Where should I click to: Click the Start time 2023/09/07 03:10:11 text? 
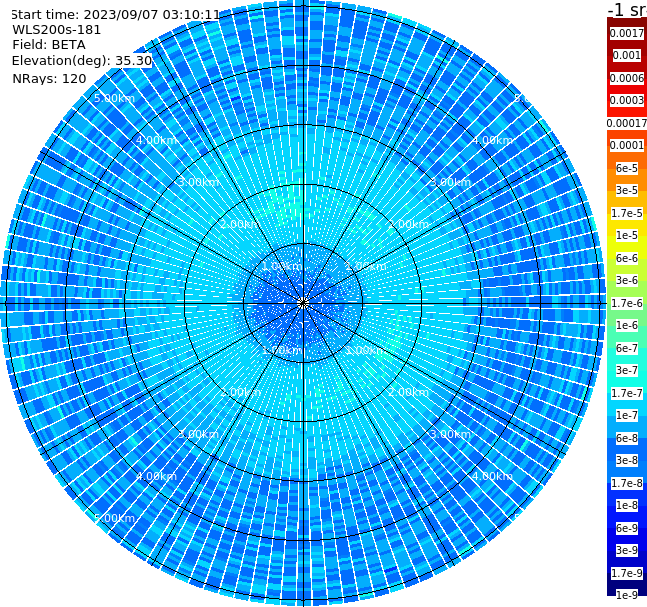pyautogui.click(x=115, y=15)
